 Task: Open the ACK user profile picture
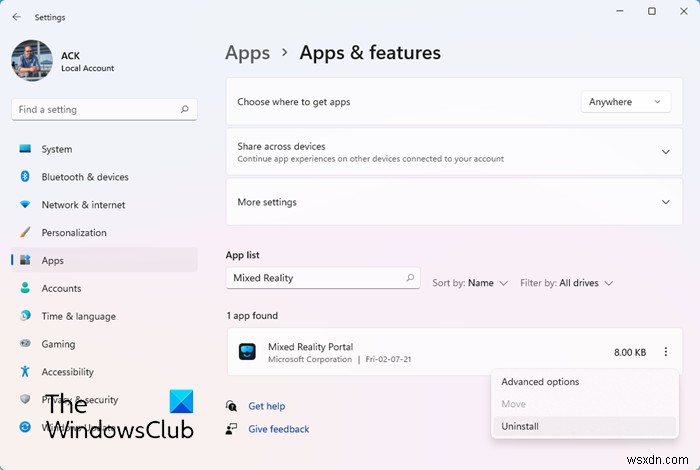tap(32, 61)
